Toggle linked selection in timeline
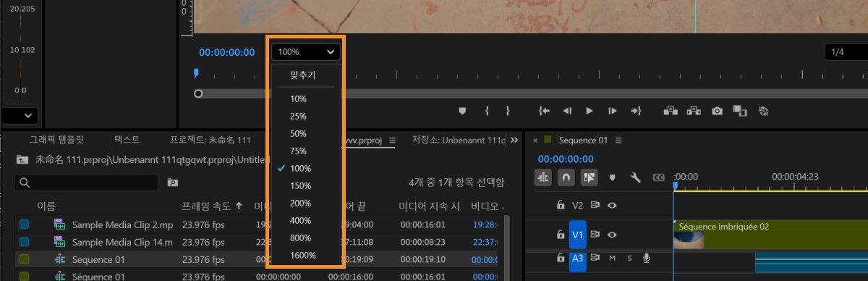The image size is (868, 281). coord(590,177)
